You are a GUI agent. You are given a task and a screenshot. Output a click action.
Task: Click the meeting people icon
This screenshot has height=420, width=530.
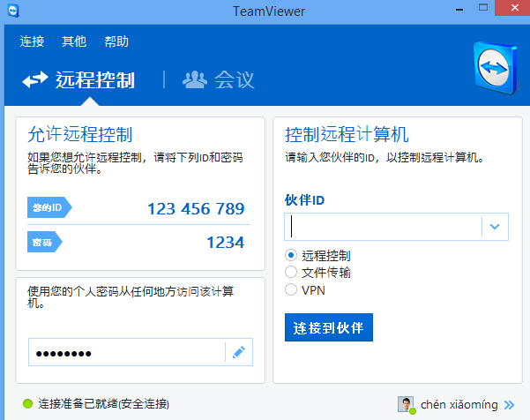tap(195, 79)
